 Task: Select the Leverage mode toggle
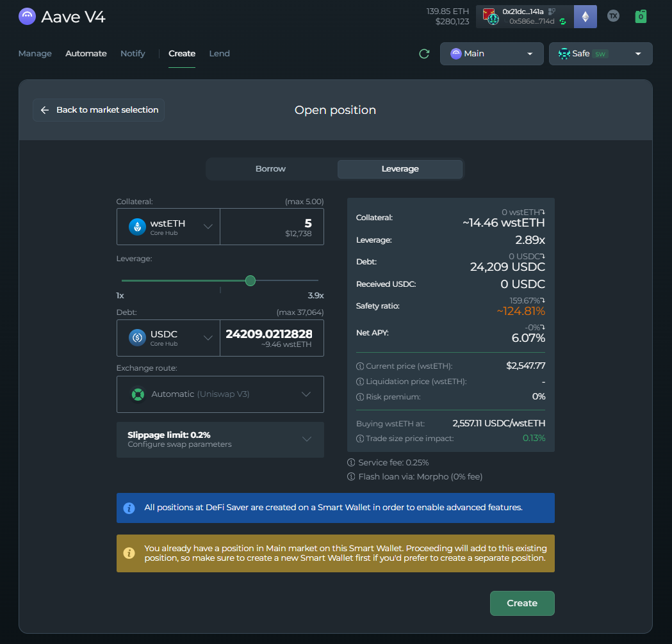[400, 169]
